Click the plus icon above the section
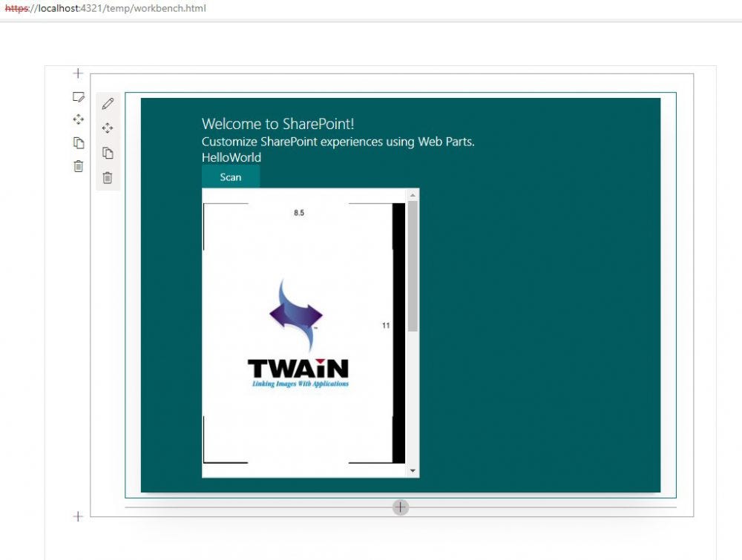The image size is (742, 560). click(x=77, y=73)
